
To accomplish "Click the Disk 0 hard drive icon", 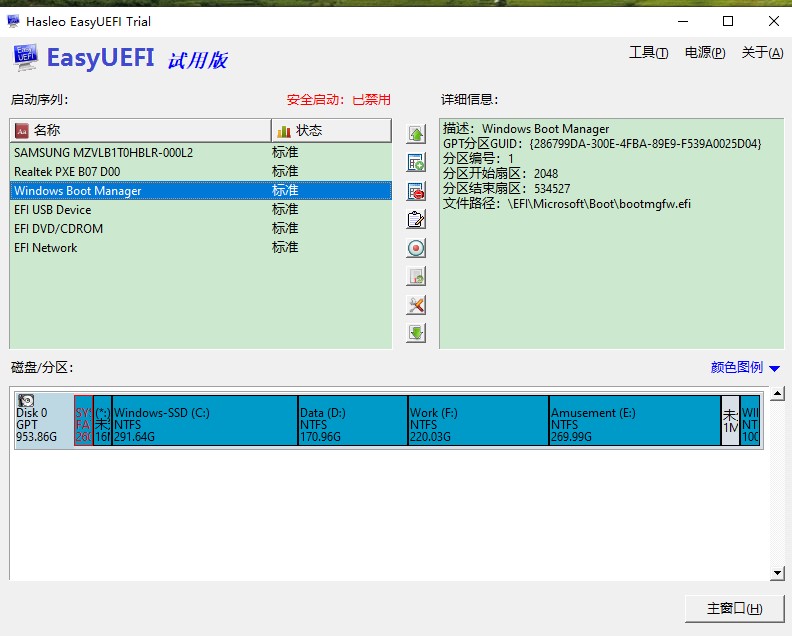I will (26, 401).
